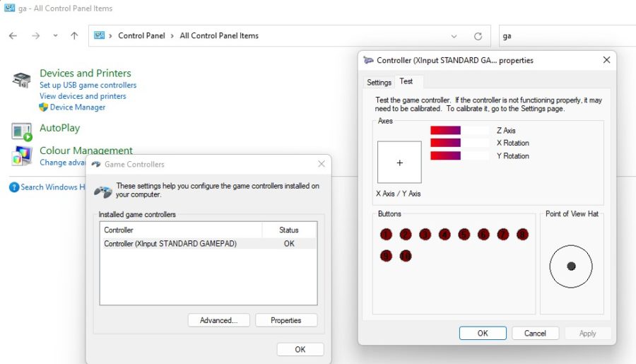
Task: Open View devices and printers link
Action: tap(83, 96)
